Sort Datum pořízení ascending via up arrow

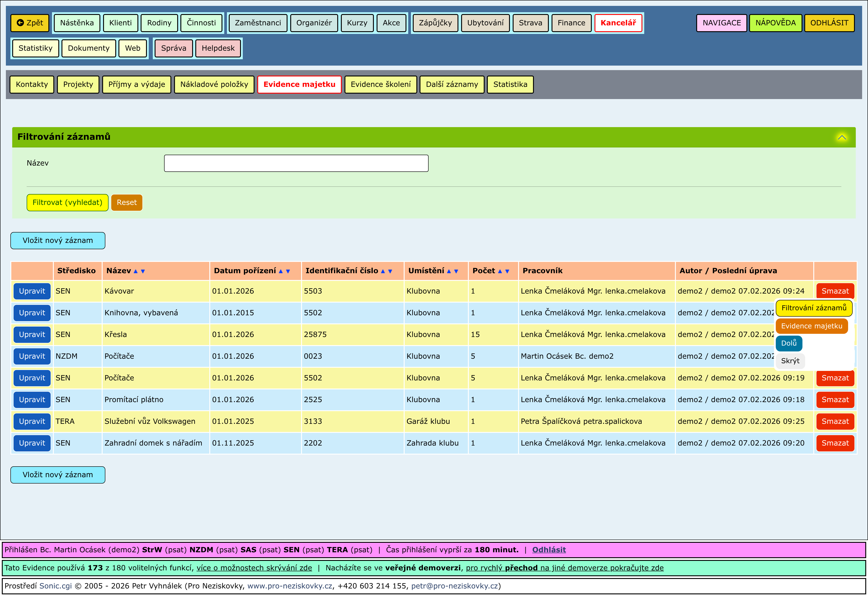281,271
